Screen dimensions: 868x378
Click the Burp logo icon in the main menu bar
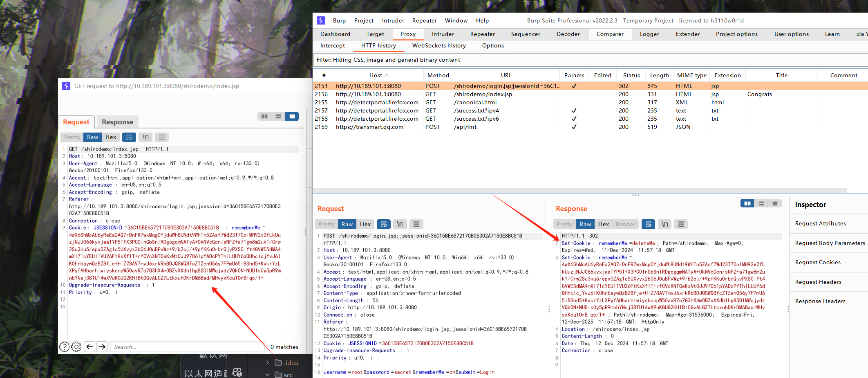point(321,20)
